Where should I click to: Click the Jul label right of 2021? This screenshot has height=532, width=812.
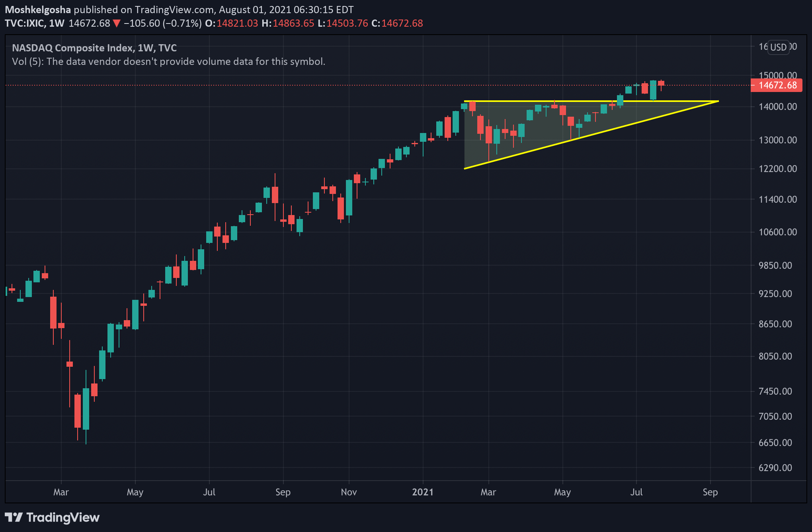pos(636,492)
